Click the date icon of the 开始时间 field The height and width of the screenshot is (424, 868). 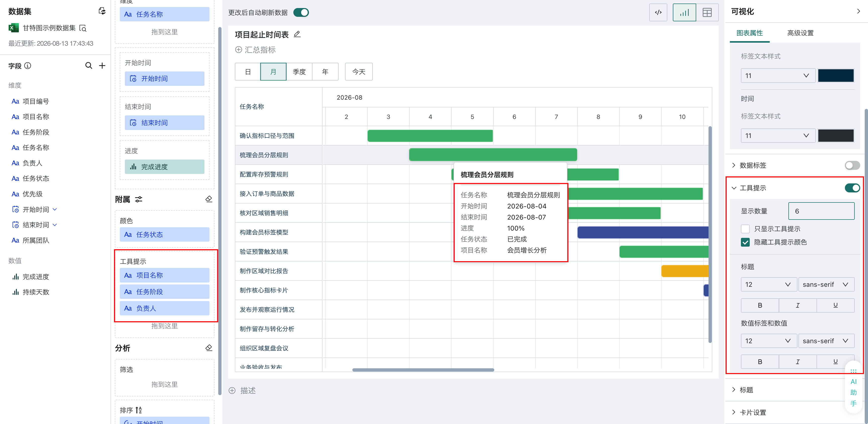point(16,209)
